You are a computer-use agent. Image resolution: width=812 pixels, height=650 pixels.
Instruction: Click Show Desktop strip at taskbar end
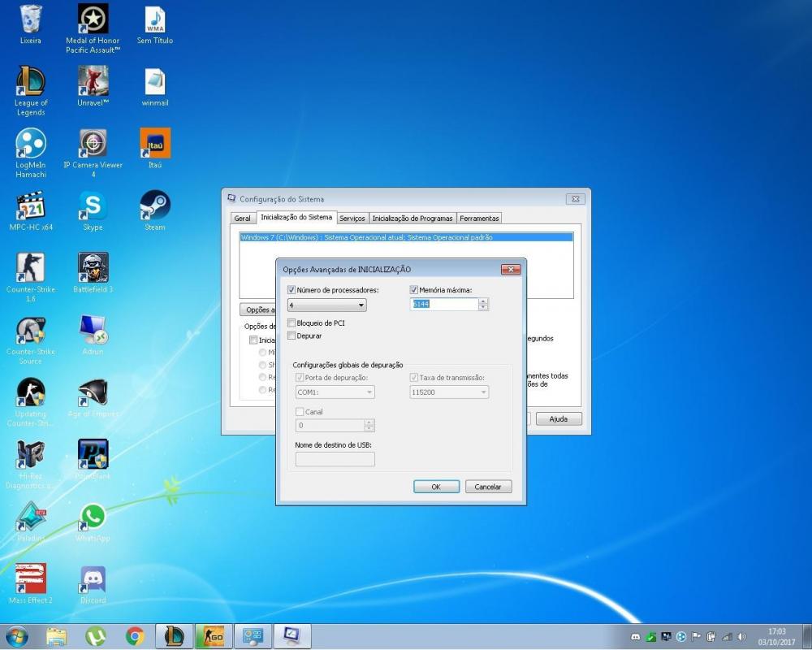point(807,636)
